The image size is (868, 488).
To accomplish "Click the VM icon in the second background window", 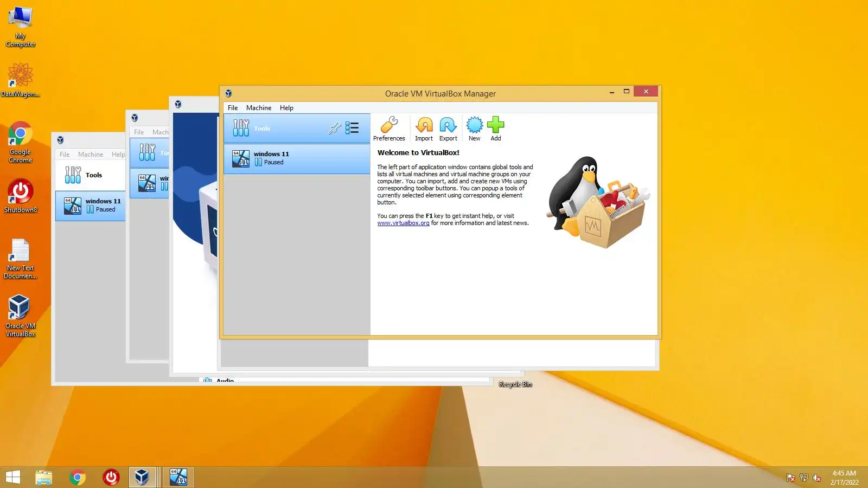I will point(147,183).
